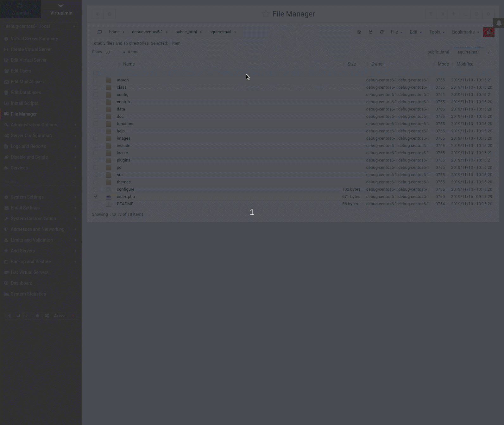Screen dimensions: 504x425
Task: Sort file list by Modified column
Action: coord(465,64)
